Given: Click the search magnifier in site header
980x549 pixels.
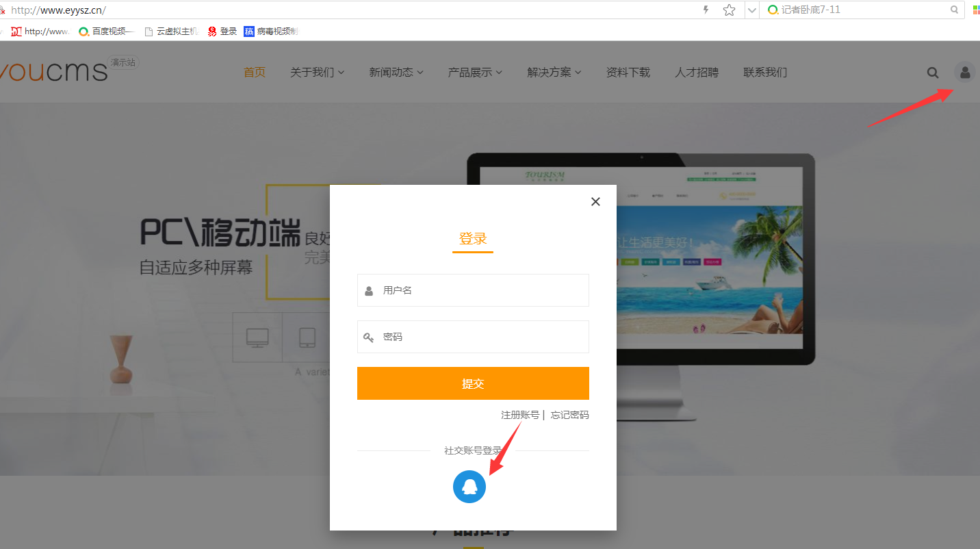Looking at the screenshot, I should click(x=933, y=73).
